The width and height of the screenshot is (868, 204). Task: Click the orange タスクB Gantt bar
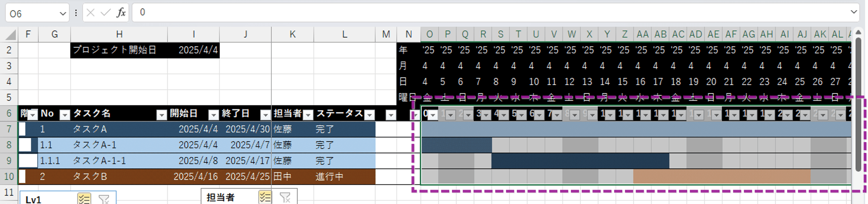[x=721, y=177]
